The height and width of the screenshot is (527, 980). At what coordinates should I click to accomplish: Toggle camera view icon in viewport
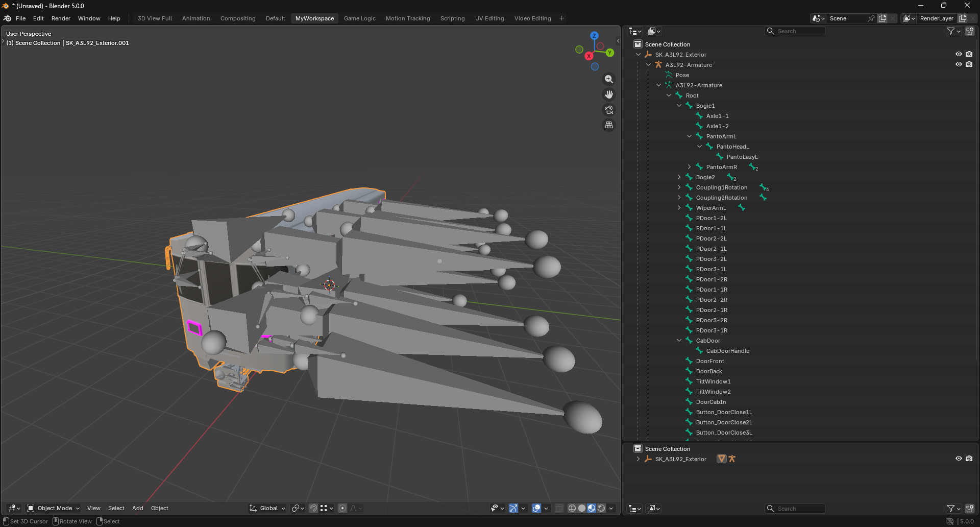[x=609, y=110]
